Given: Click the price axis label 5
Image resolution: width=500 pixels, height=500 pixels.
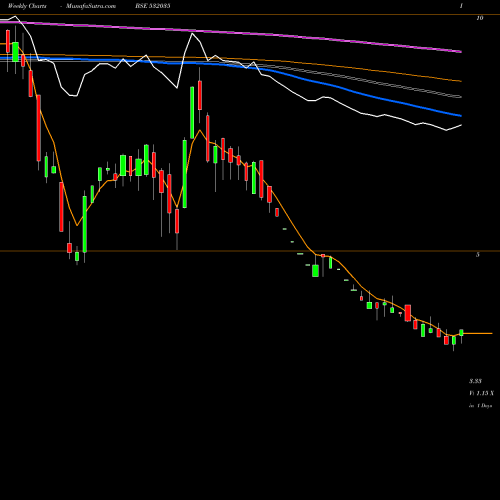Looking at the screenshot, I should [x=478, y=255].
